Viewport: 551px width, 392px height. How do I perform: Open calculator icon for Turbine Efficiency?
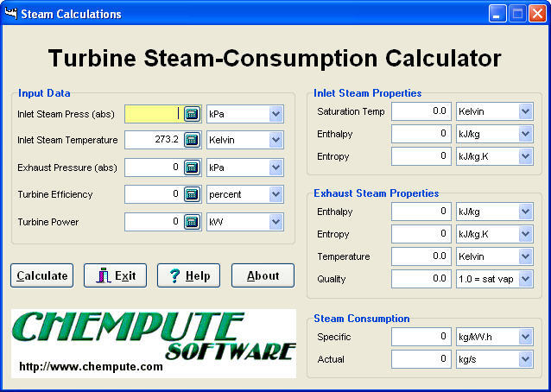tap(192, 195)
